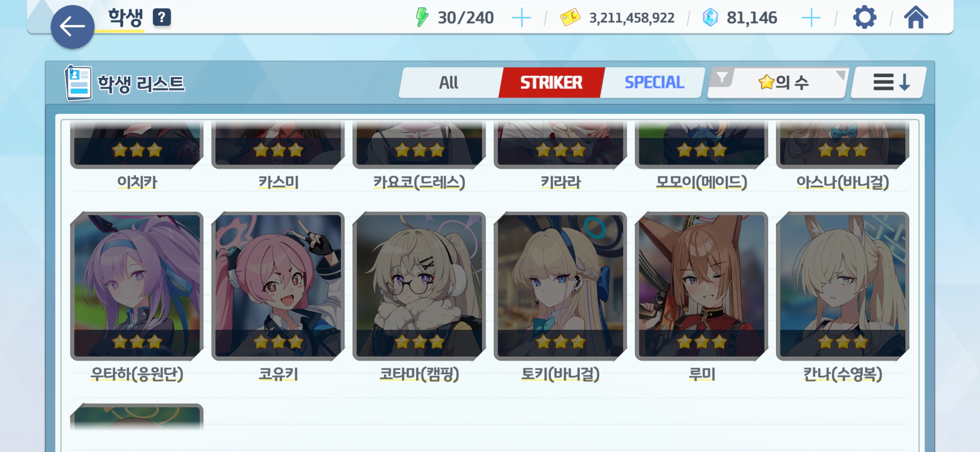Open the help question mark icon

point(162,18)
